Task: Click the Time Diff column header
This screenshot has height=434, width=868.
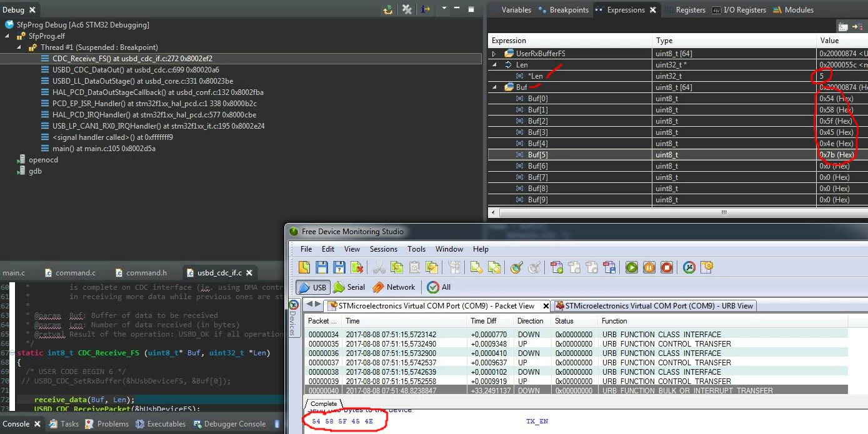Action: tap(489, 320)
